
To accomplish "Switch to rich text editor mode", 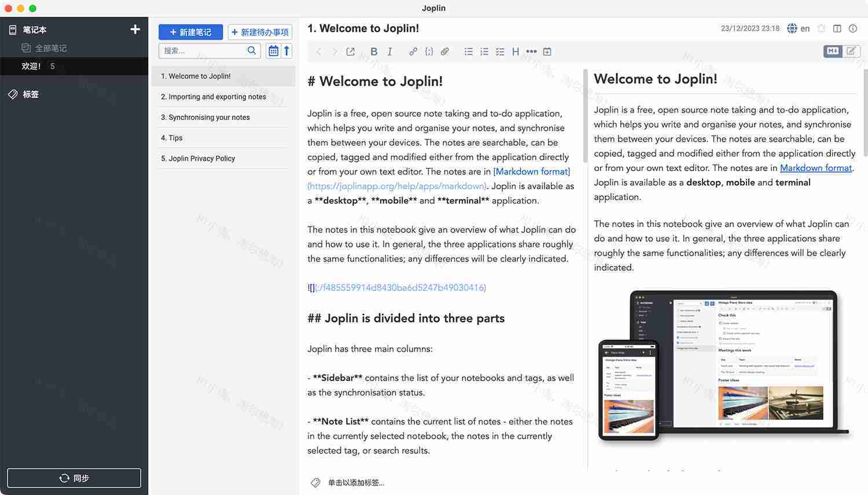I will pyautogui.click(x=851, y=51).
